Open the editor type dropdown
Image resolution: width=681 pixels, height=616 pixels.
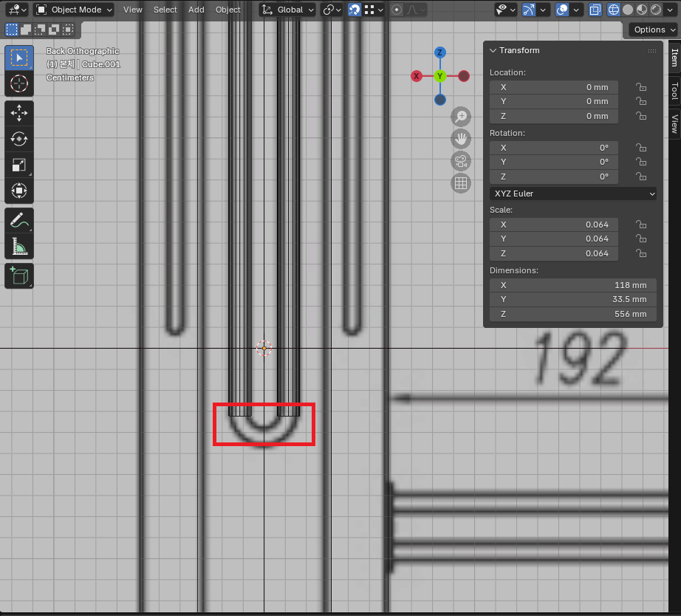click(17, 10)
